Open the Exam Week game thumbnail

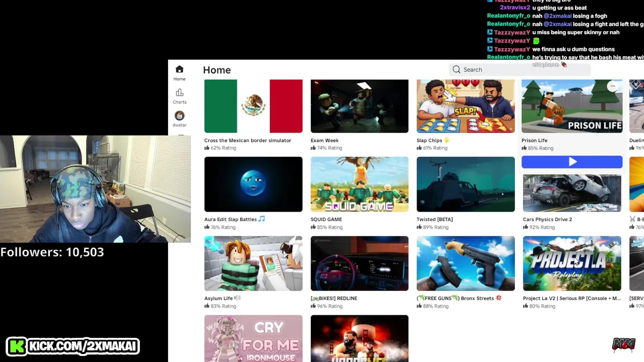tap(359, 106)
